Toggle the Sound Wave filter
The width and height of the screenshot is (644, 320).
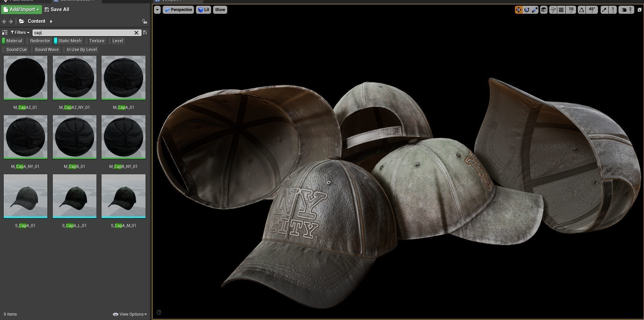(x=45, y=50)
